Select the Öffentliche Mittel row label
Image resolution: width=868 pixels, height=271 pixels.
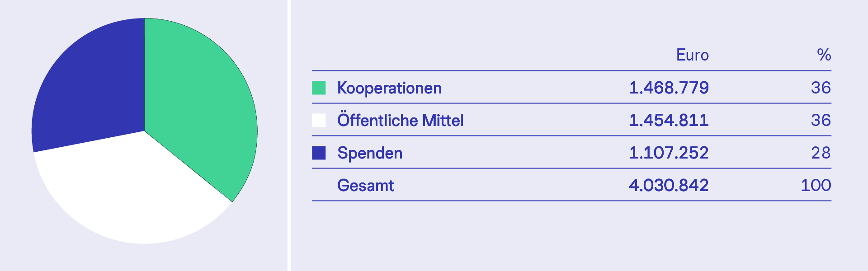point(400,121)
